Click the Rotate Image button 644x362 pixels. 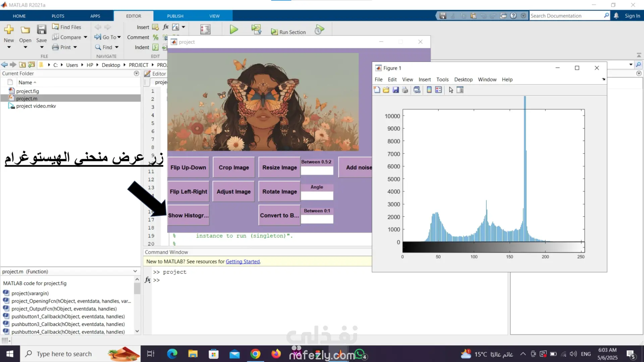(x=279, y=191)
